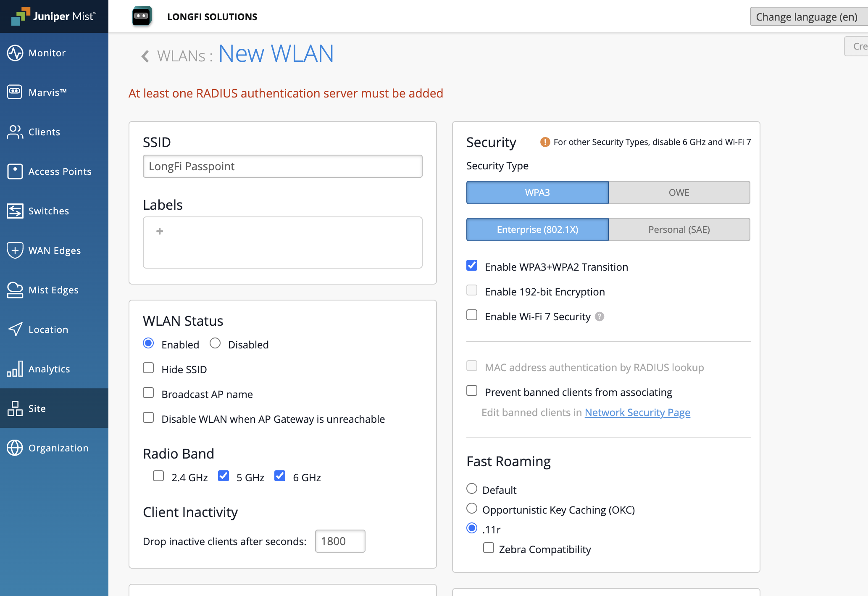This screenshot has width=868, height=596.
Task: Click the Analytics bar chart icon
Action: click(x=15, y=369)
